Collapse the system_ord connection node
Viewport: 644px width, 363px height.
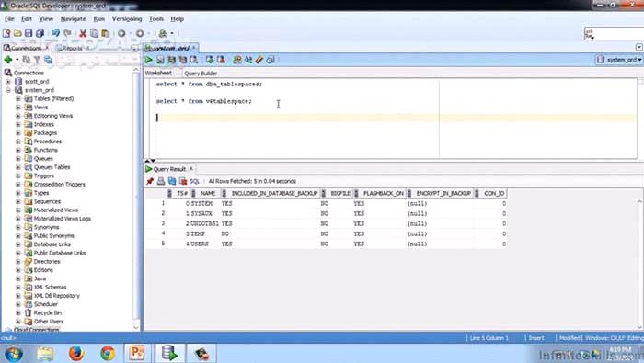[7, 90]
